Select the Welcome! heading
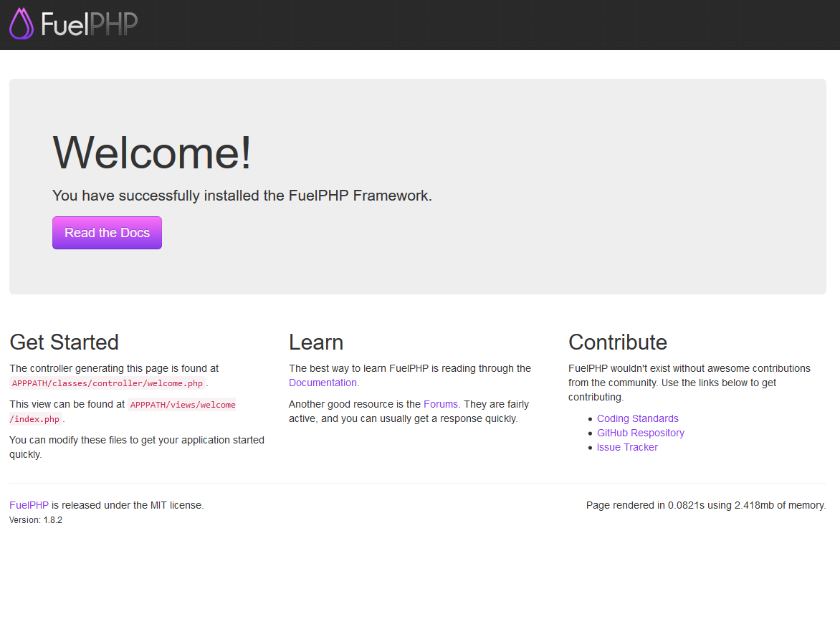The width and height of the screenshot is (840, 624). point(152,153)
